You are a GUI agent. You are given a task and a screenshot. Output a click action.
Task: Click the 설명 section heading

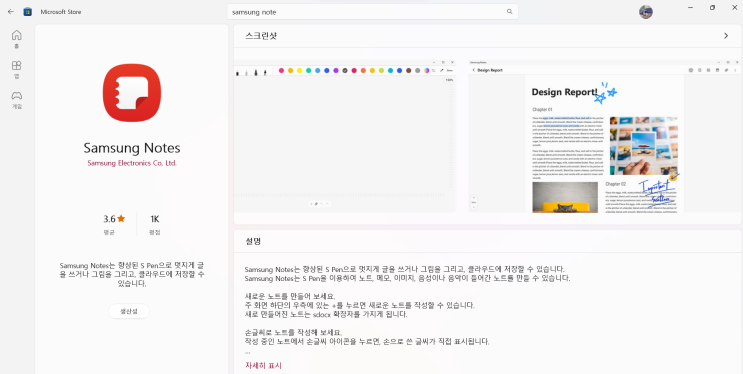click(253, 241)
